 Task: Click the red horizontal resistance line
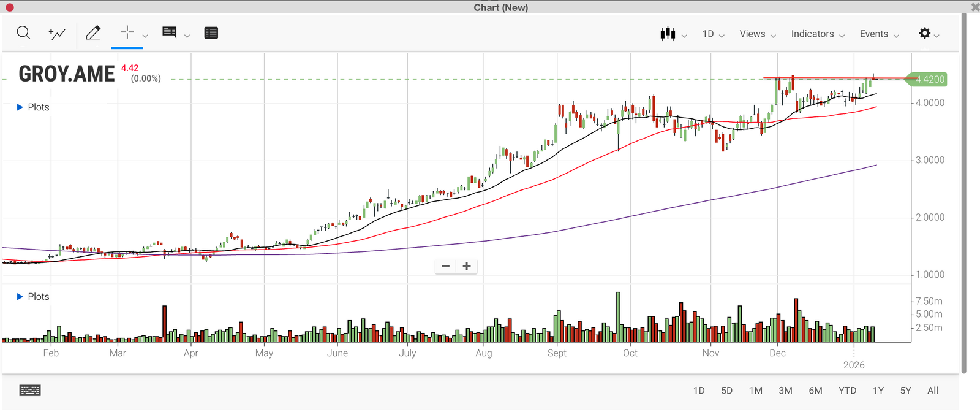pos(839,78)
